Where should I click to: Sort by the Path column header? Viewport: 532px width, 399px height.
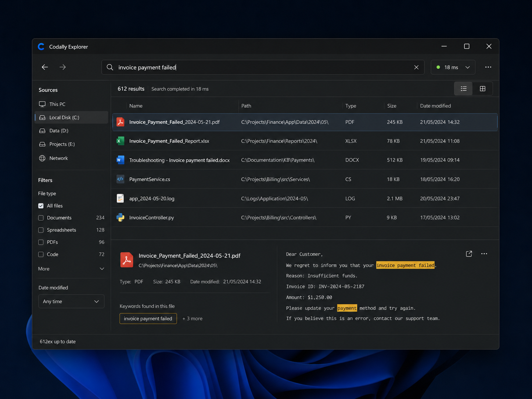pos(246,106)
